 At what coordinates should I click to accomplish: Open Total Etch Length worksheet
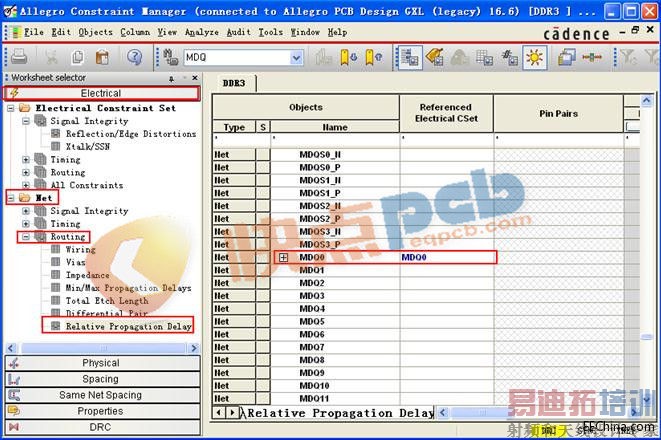coord(107,301)
